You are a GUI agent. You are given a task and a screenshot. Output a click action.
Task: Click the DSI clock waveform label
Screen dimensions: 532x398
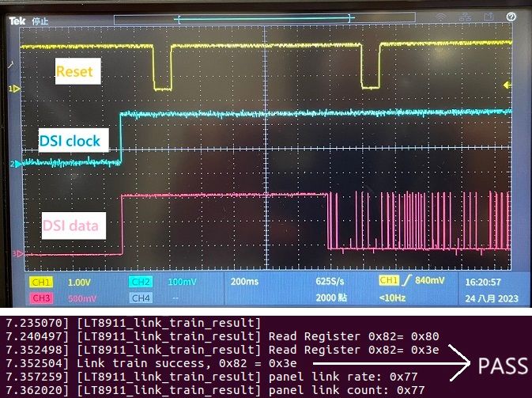point(74,140)
